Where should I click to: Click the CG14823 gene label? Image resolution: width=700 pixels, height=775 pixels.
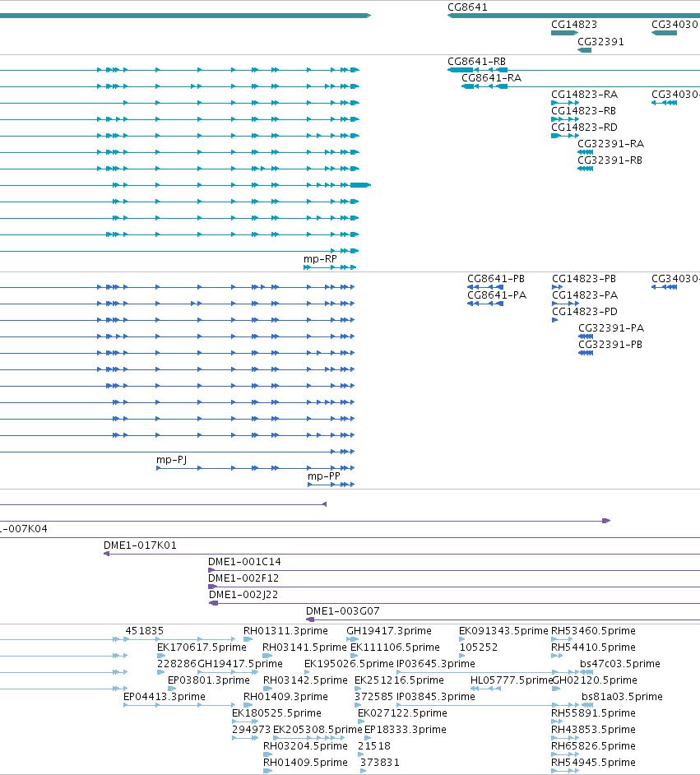click(574, 25)
